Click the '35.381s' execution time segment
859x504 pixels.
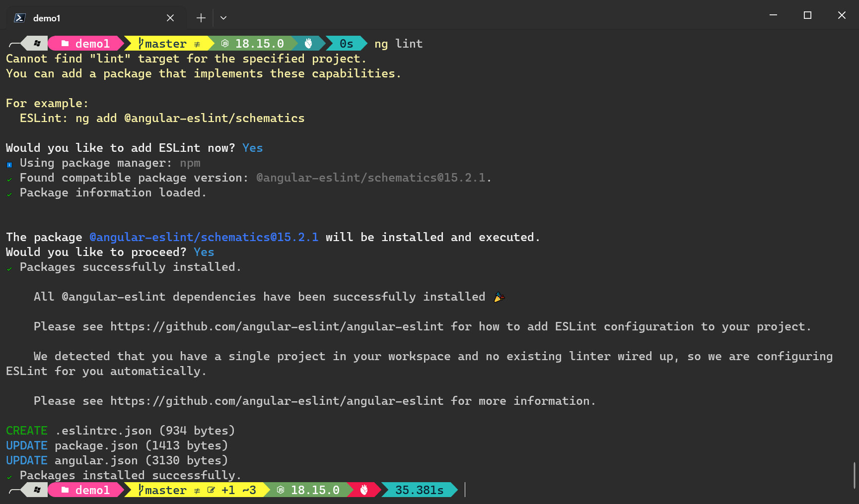coord(420,490)
